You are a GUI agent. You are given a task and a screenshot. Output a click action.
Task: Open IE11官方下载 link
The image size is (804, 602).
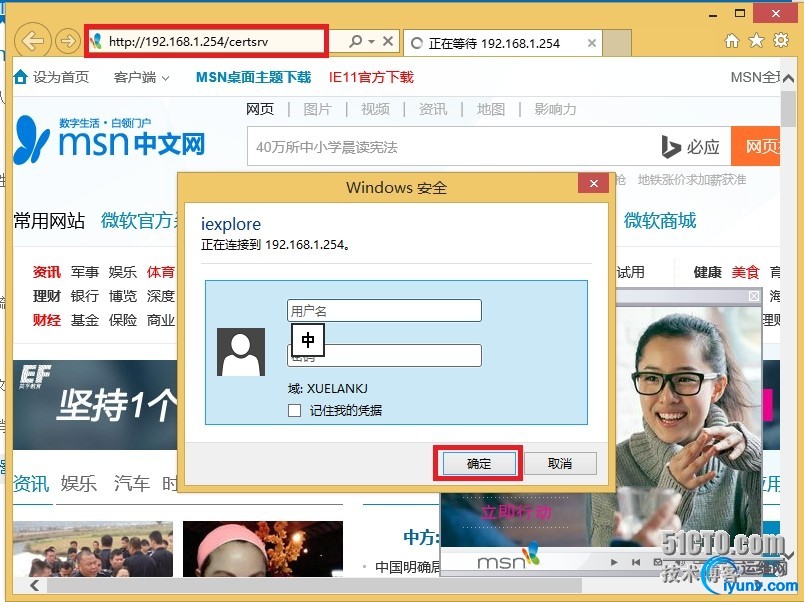[x=371, y=77]
